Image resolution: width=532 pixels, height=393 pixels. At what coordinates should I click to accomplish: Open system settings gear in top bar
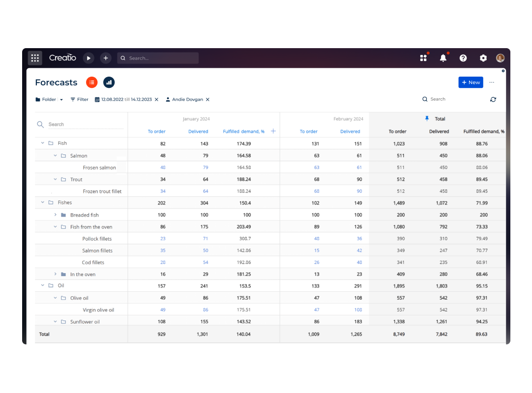point(483,58)
